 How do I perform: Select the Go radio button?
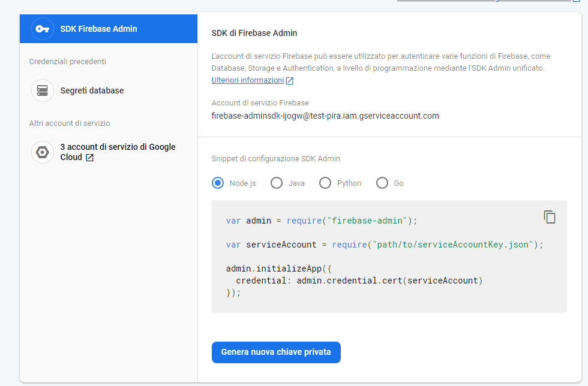tap(382, 183)
